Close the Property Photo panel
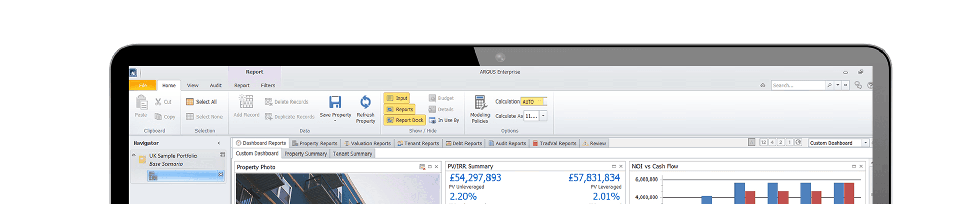980x204 pixels. pyautogui.click(x=436, y=167)
